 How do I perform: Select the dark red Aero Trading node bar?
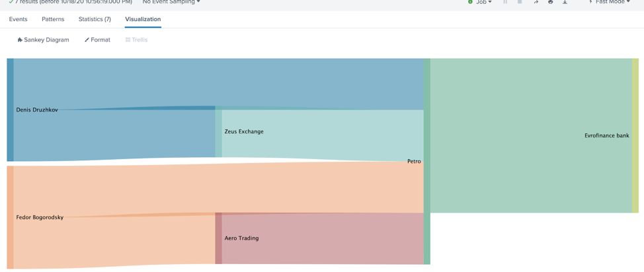tap(218, 238)
